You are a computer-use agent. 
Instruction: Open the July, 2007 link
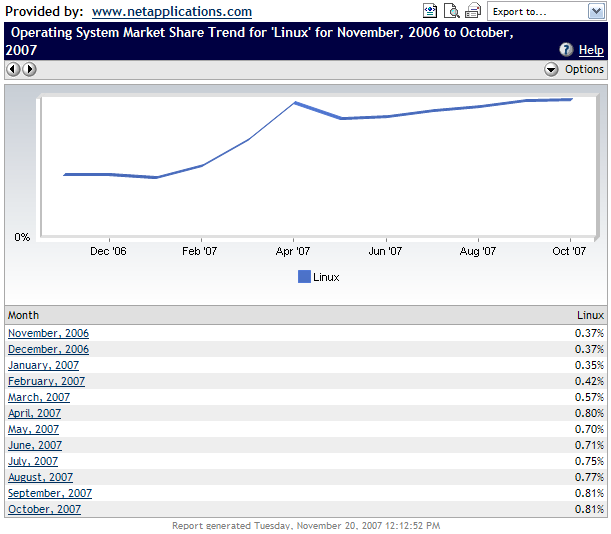click(x=33, y=462)
